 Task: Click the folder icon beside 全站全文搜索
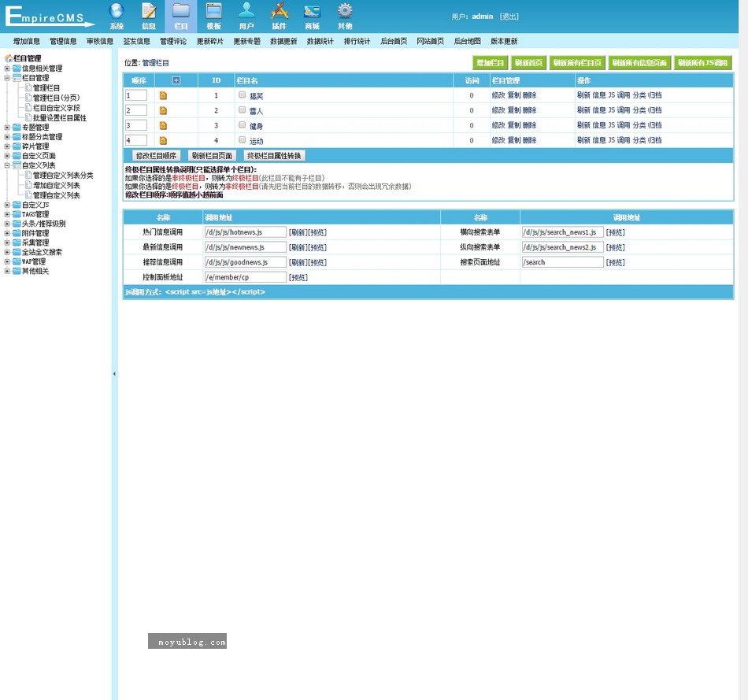(x=17, y=252)
